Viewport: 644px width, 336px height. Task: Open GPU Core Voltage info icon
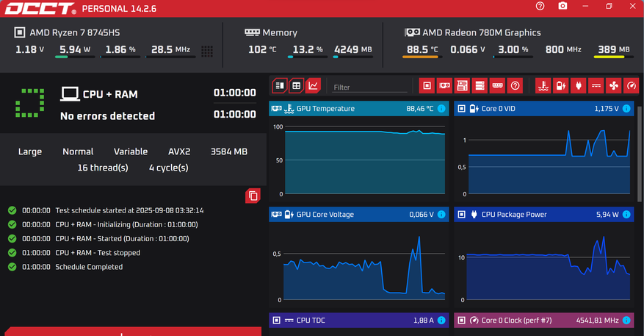441,214
